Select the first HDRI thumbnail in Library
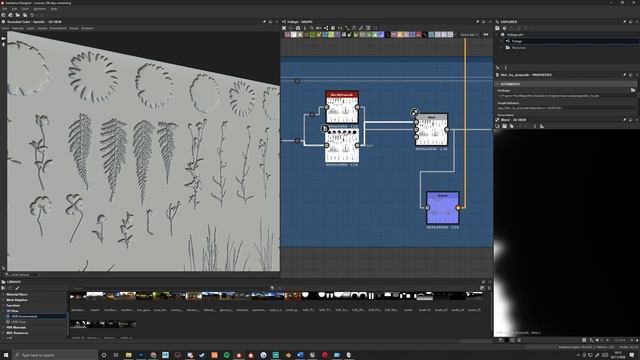Image resolution: width=640 pixels, height=360 pixels. pos(78,296)
